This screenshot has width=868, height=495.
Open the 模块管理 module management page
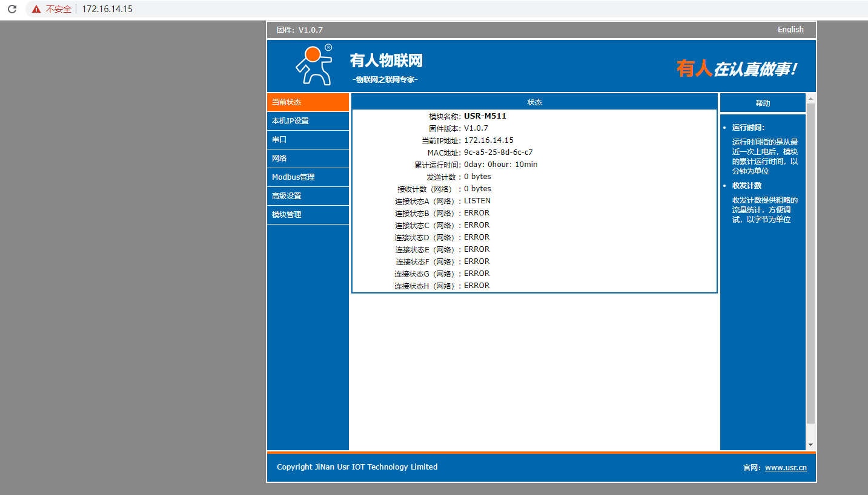click(x=308, y=215)
